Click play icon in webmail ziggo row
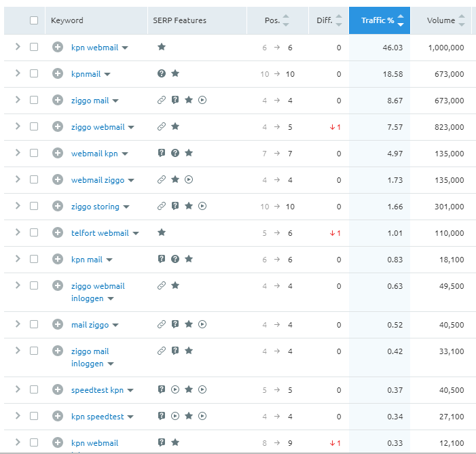This screenshot has height=454, width=476. pyautogui.click(x=189, y=179)
